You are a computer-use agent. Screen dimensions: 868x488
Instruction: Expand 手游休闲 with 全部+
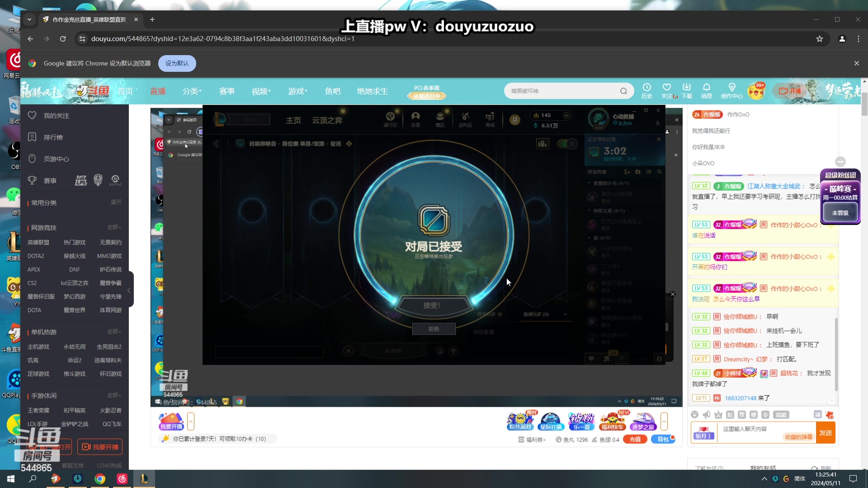[x=113, y=395]
